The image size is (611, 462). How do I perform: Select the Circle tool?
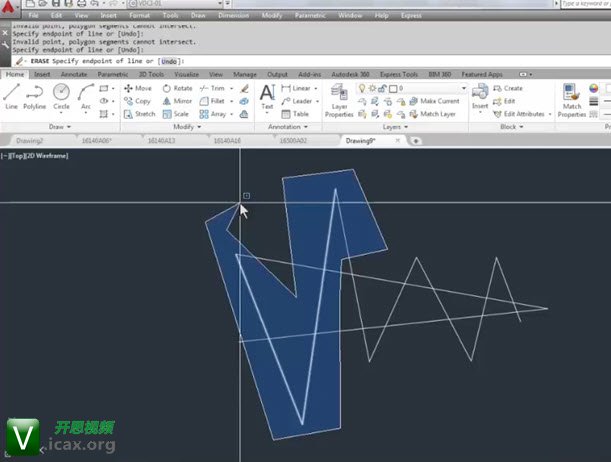click(x=61, y=96)
